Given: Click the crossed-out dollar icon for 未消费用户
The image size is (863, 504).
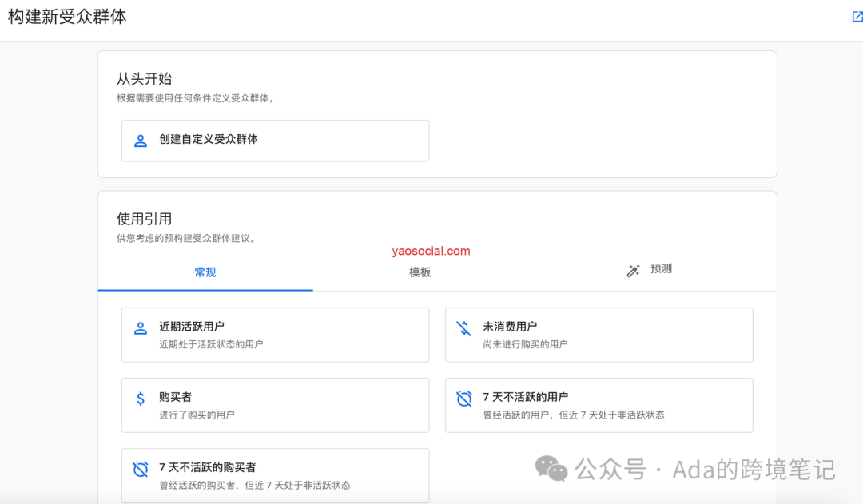Looking at the screenshot, I should point(464,327).
